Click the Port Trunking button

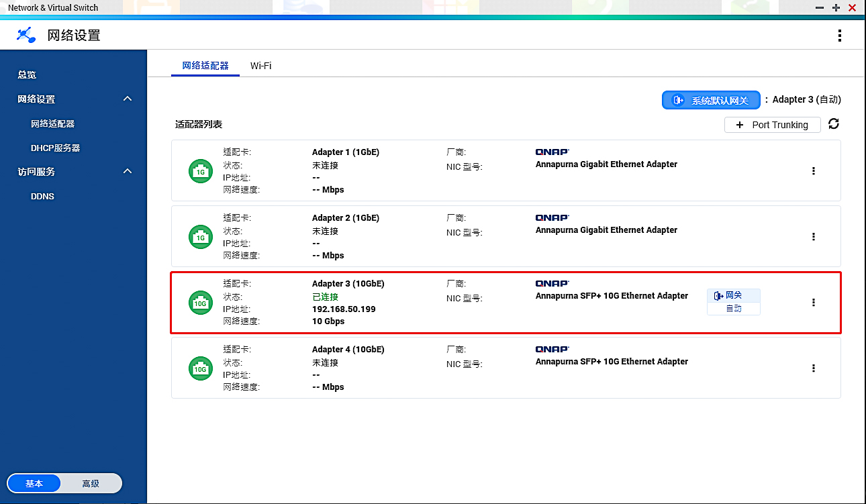click(x=772, y=125)
